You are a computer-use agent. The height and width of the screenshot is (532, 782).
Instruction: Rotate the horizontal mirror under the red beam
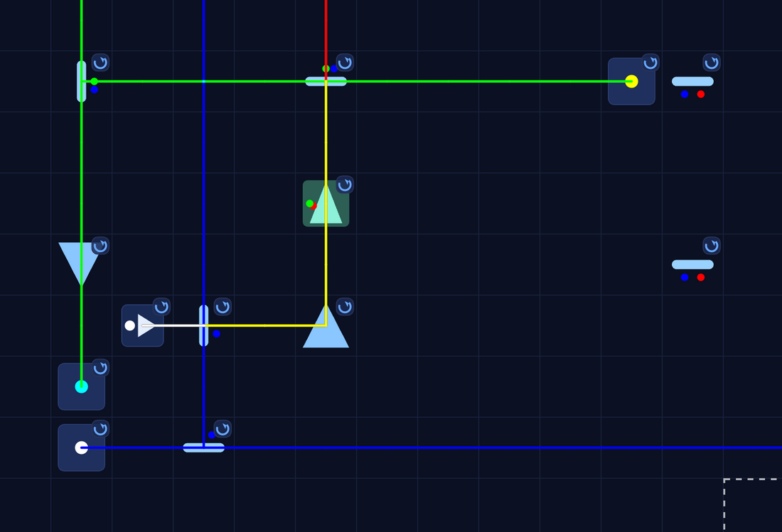[345, 63]
